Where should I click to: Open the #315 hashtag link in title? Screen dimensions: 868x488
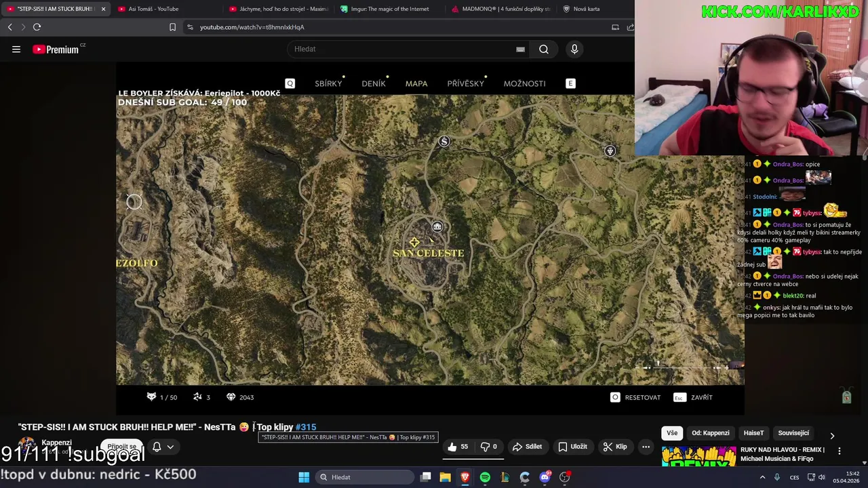coord(306,427)
